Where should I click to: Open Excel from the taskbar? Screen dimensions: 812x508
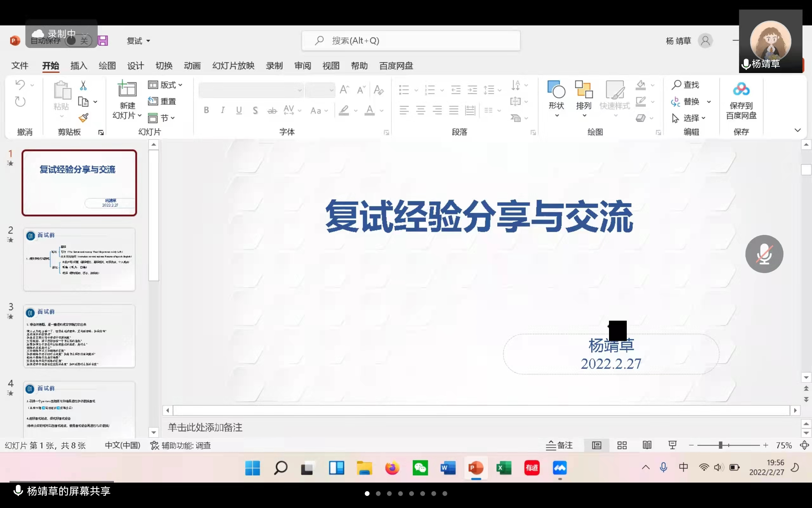(x=504, y=468)
